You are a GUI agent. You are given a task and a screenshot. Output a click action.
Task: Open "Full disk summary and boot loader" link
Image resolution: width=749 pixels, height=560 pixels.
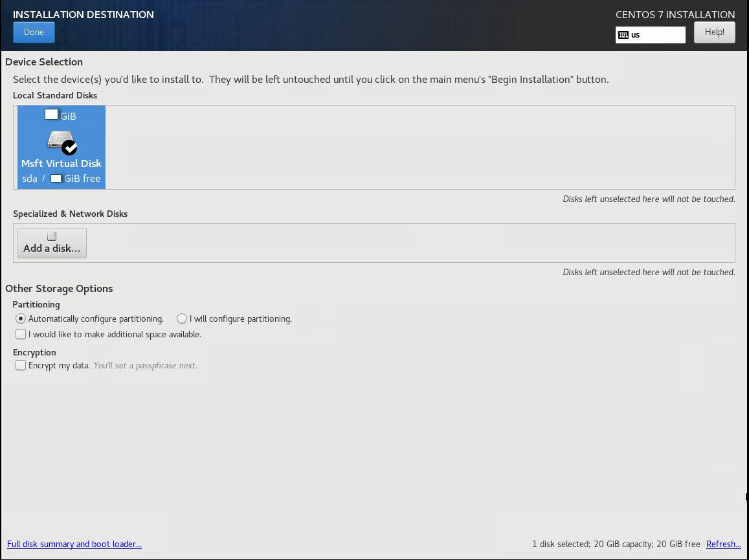pos(74,544)
